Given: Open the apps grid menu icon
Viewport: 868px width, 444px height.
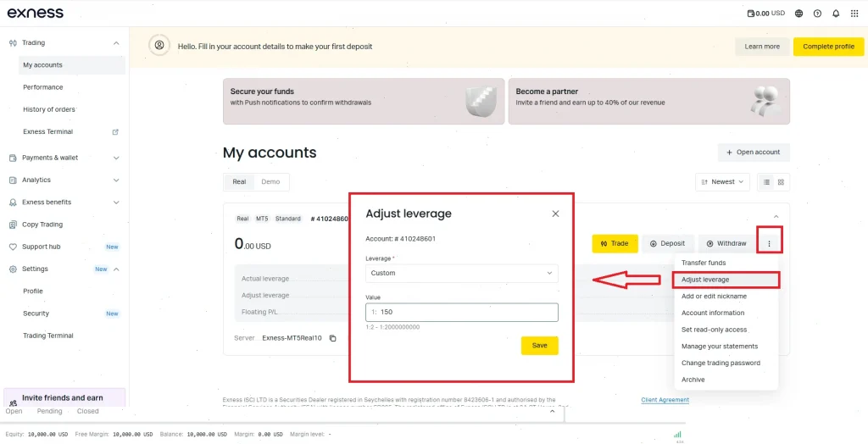Looking at the screenshot, I should (x=854, y=14).
